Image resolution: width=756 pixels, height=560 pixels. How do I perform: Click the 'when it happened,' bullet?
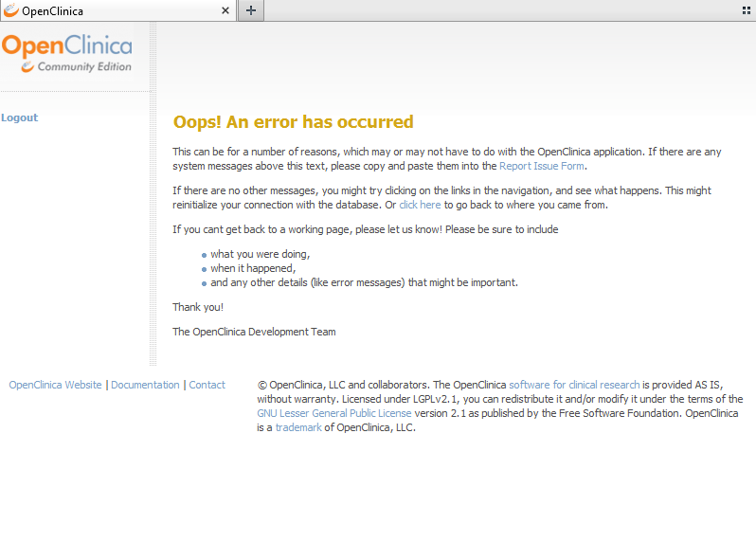pos(253,269)
